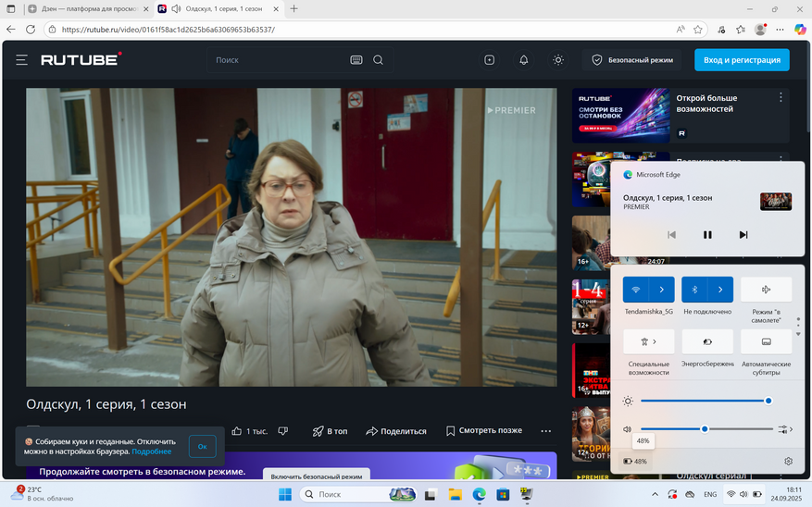This screenshot has height=507, width=812.
Task: Click the Олдскул thumbnail in media flyout
Action: [x=776, y=202]
